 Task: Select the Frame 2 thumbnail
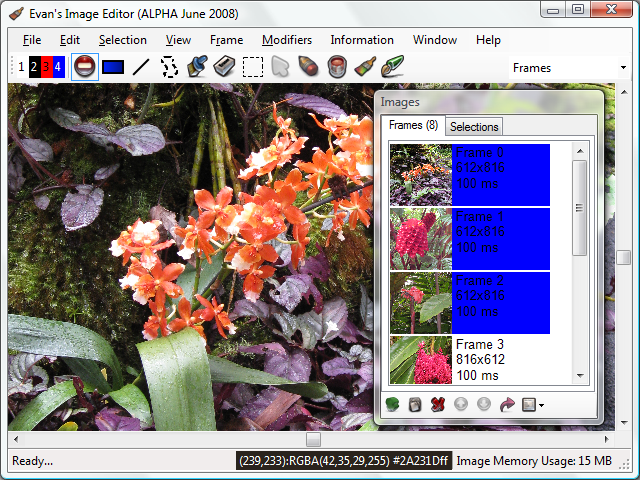[421, 303]
